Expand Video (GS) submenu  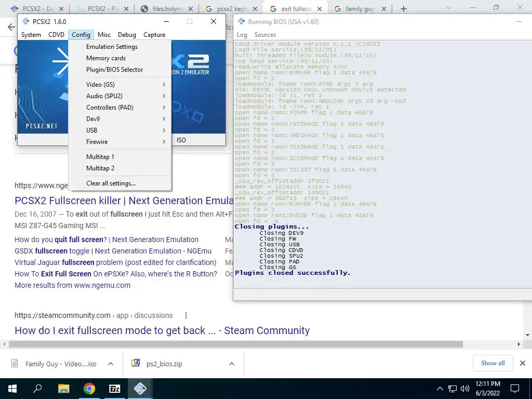click(x=120, y=85)
